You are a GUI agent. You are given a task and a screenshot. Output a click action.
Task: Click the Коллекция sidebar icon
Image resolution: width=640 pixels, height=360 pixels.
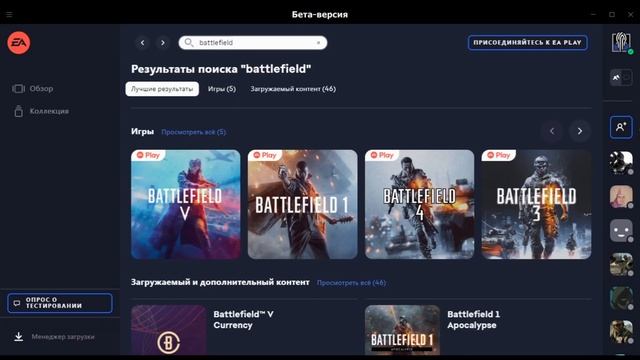[x=18, y=111]
